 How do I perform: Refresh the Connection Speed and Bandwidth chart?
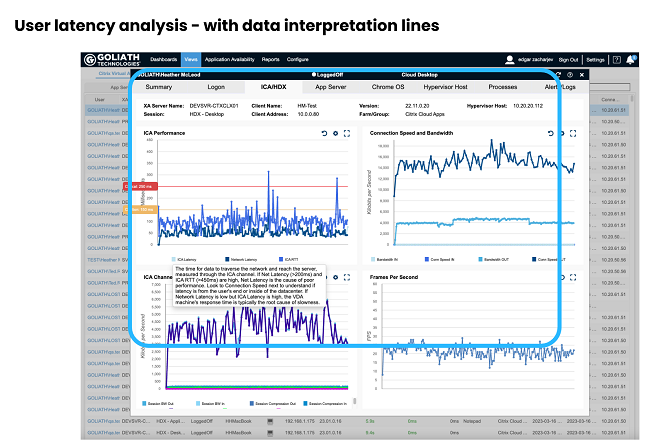tap(551, 133)
